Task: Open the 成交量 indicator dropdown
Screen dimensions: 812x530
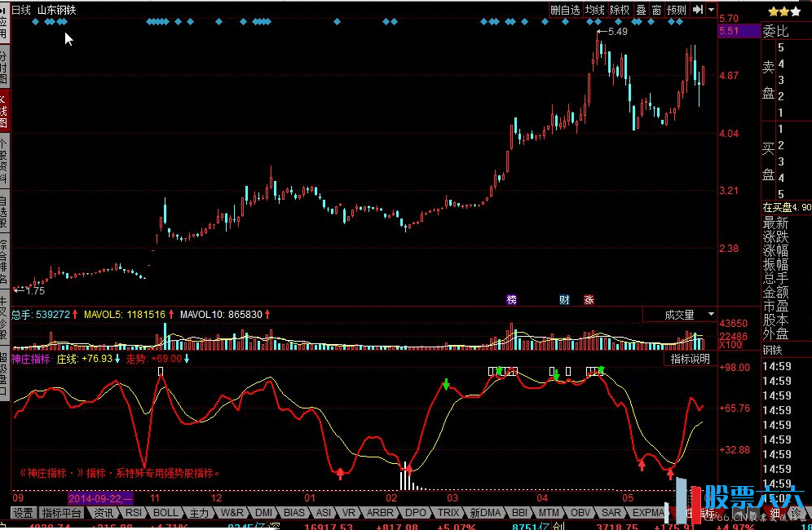Action: coord(679,314)
